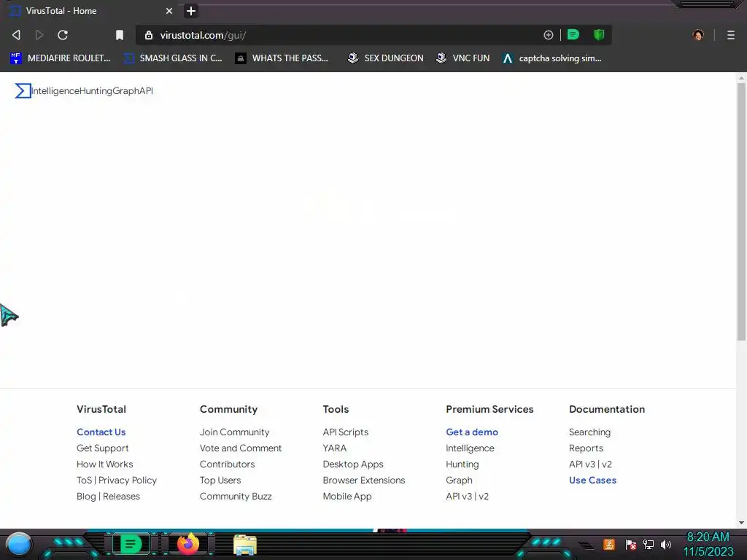This screenshot has width=747, height=560.
Task: Open the Desktop Apps link
Action: click(x=353, y=464)
